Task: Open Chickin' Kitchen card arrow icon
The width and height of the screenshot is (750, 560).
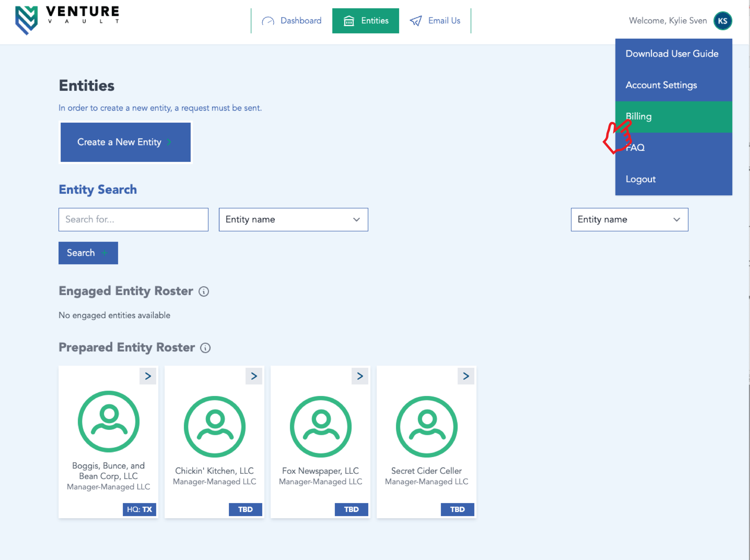Action: click(254, 376)
